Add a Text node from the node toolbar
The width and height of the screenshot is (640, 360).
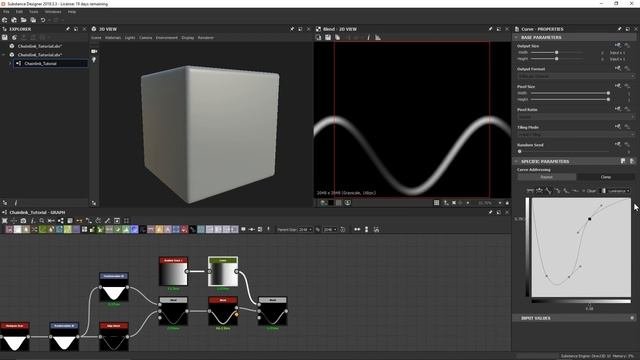(x=167, y=229)
